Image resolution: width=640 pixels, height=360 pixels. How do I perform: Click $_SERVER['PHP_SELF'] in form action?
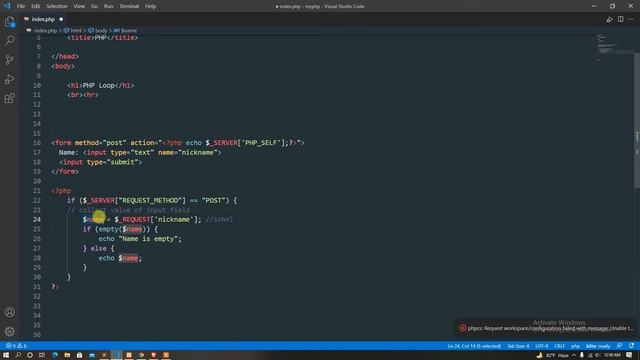pos(245,143)
